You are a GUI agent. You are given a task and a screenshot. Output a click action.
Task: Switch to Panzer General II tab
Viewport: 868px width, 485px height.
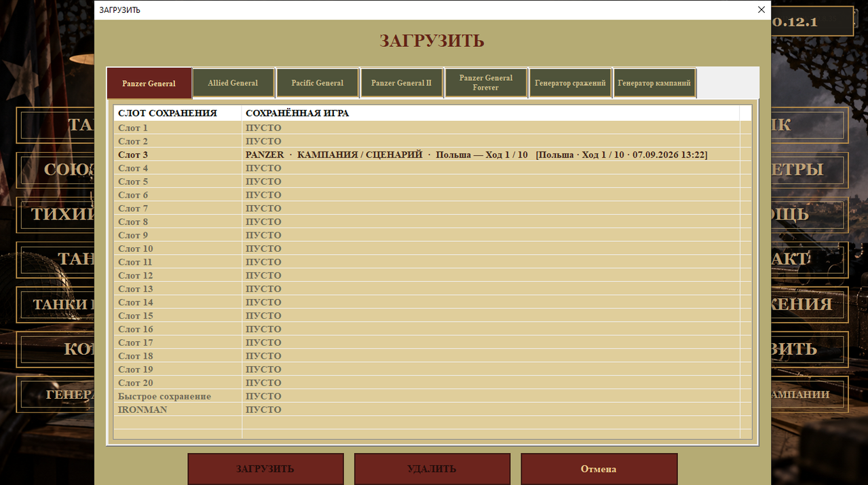point(402,83)
